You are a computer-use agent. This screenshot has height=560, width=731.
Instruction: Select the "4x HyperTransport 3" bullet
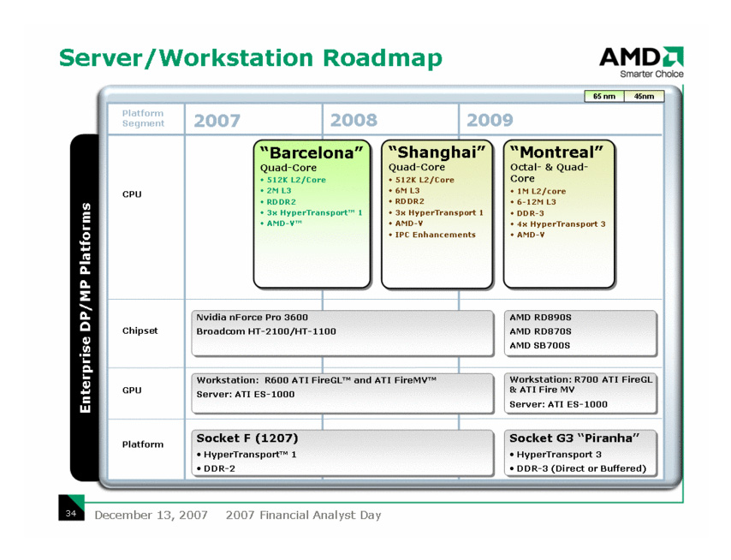pos(561,223)
